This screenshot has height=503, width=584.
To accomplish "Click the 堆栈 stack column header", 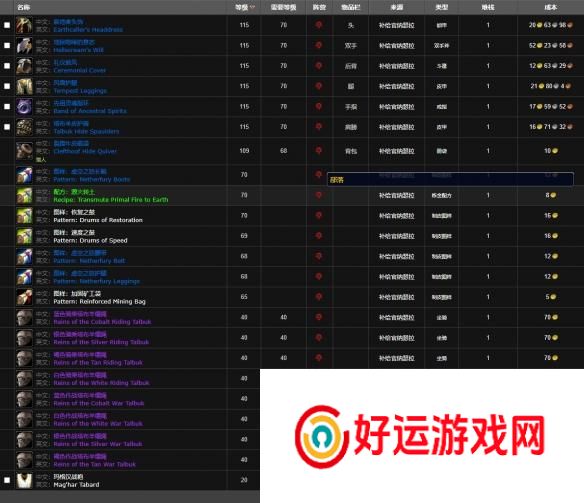I will pos(488,7).
